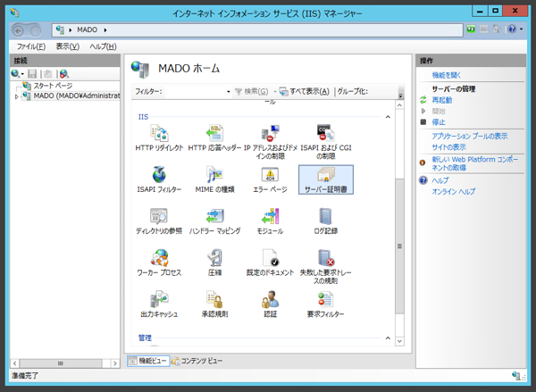Open the ヘルプ(H) menu
536x392 pixels.
103,46
